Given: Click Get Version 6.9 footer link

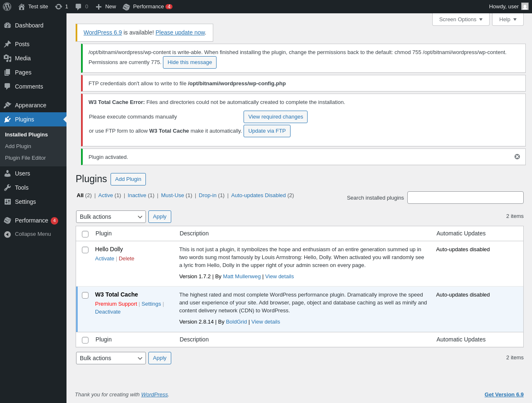Looking at the screenshot, I should [504, 395].
